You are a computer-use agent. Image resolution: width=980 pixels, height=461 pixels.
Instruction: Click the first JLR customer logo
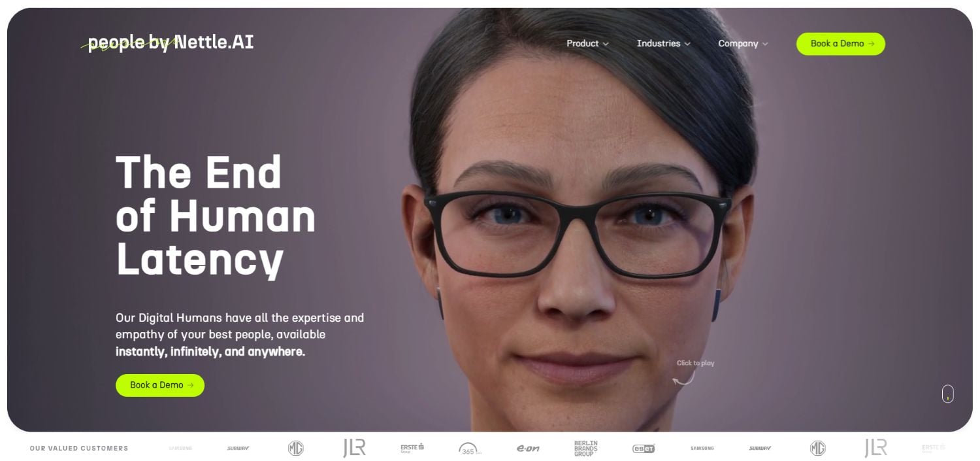tap(354, 448)
